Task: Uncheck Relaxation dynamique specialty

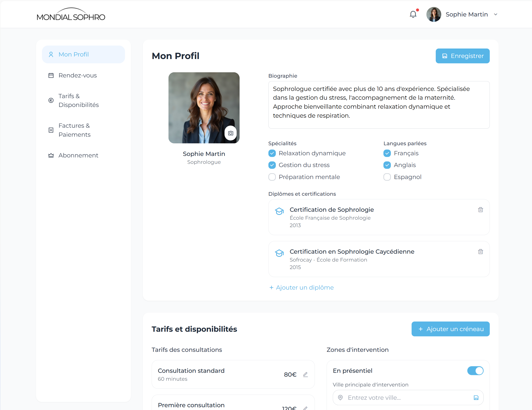Action: [272, 153]
